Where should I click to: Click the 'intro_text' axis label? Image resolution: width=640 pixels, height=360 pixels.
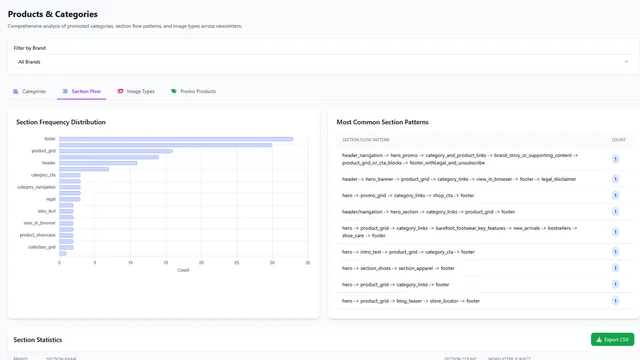tap(47, 211)
